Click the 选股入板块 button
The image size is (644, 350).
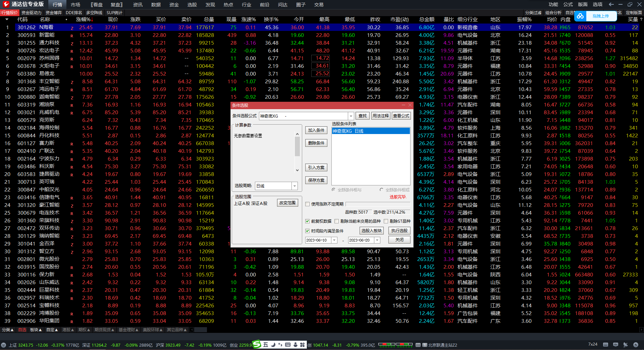point(372,231)
